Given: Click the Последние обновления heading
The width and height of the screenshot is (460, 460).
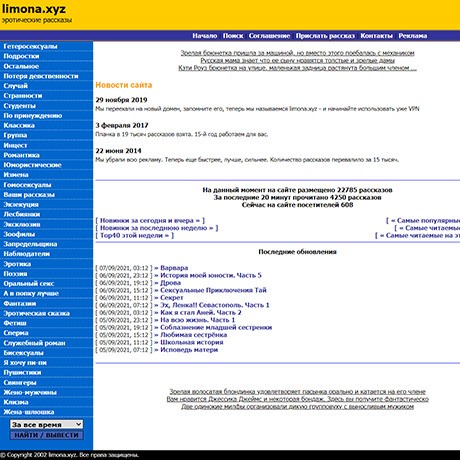Looking at the screenshot, I should (297, 252).
